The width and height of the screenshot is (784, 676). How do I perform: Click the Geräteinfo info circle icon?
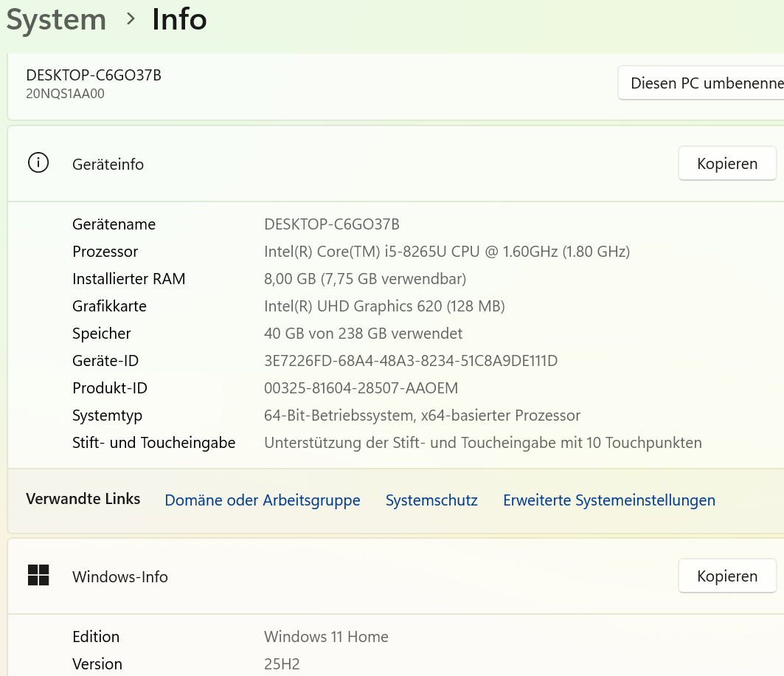(x=38, y=163)
